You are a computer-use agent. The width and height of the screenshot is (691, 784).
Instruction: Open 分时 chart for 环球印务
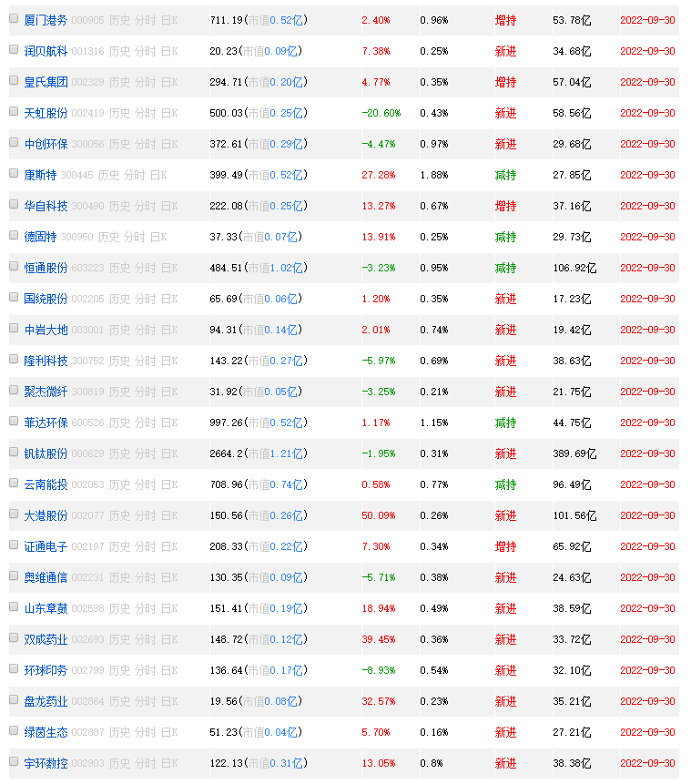146,671
